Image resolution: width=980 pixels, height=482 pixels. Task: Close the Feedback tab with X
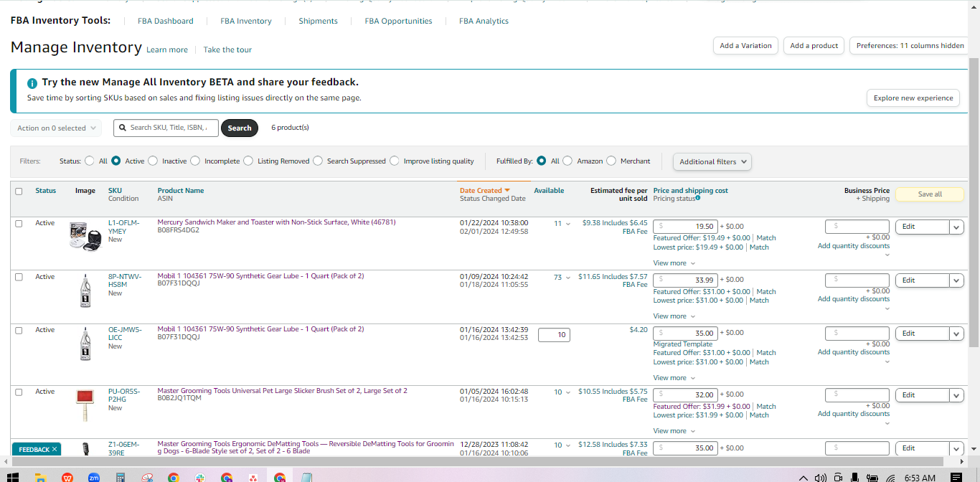55,450
